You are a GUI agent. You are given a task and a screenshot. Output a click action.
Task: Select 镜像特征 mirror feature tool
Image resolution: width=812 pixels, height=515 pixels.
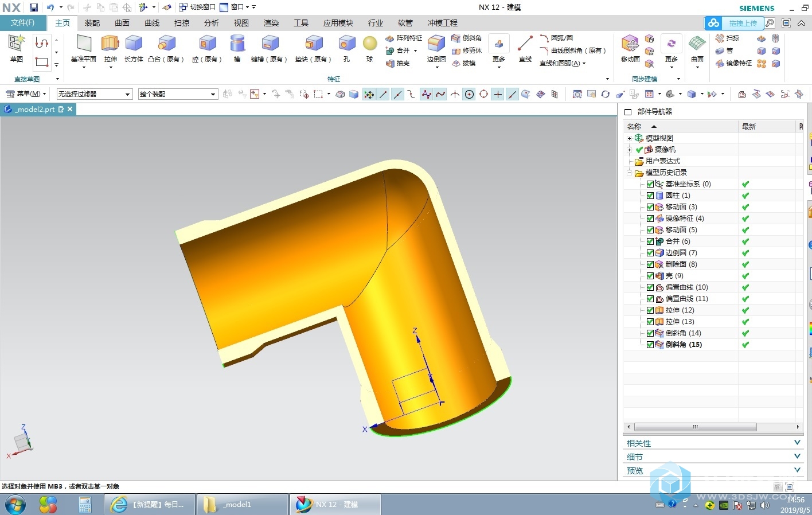coord(734,63)
